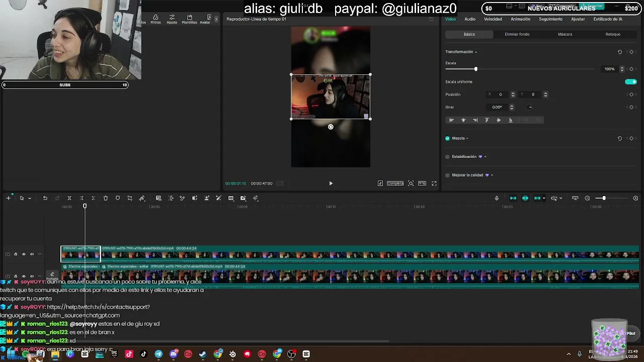Image resolution: width=644 pixels, height=362 pixels.
Task: Expand the Mezcla section arrow
Action: [467, 138]
